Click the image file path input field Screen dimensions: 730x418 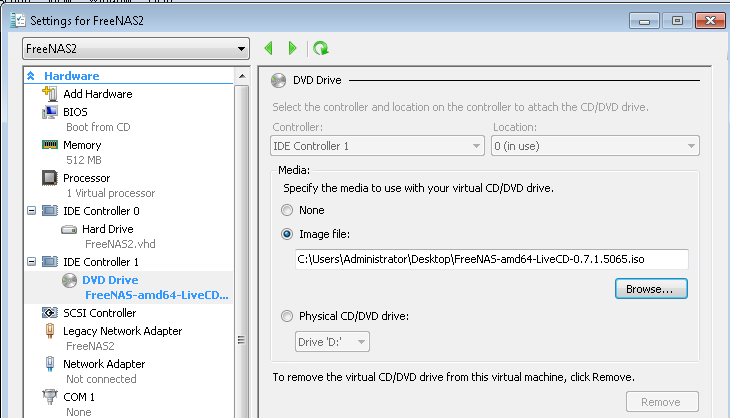pos(492,259)
